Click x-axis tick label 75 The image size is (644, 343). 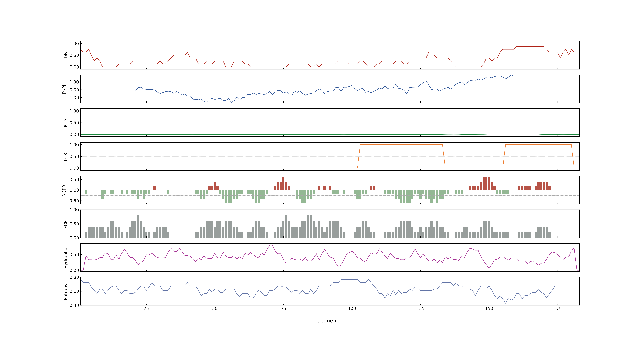coord(283,309)
